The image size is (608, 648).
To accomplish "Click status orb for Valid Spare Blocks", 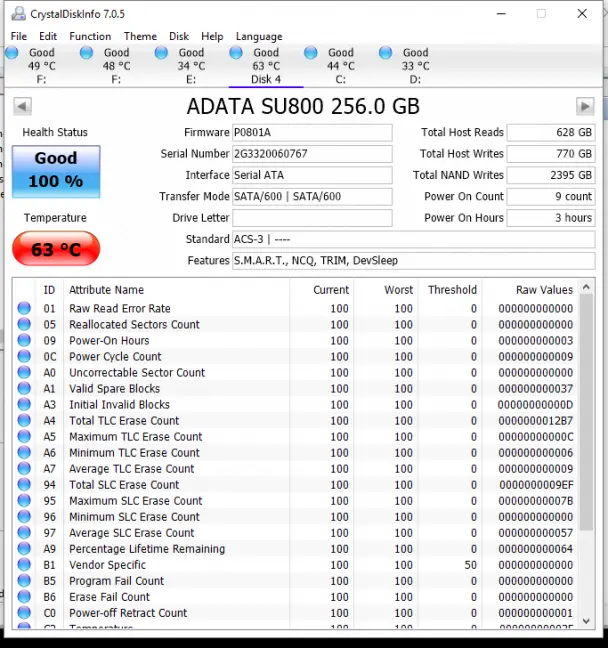I will tap(24, 388).
